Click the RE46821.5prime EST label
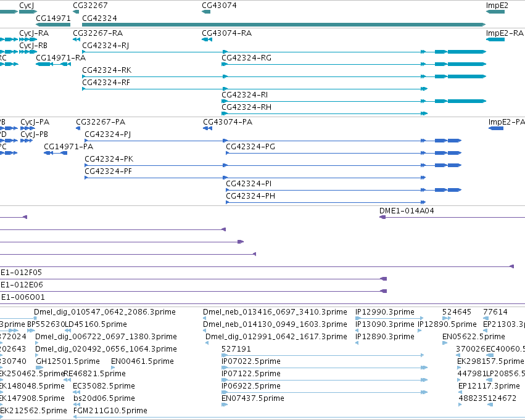Viewport: 525px width, 420px height. (x=95, y=374)
